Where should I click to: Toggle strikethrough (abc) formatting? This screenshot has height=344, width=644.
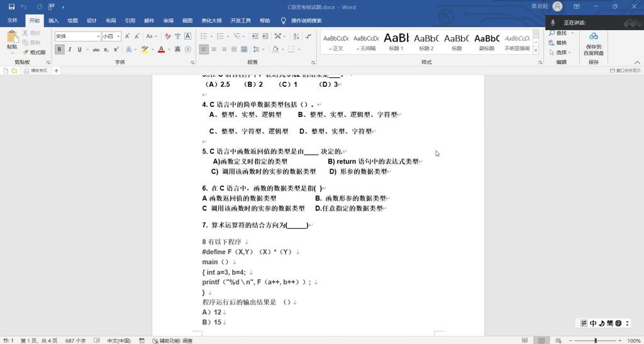pos(96,49)
